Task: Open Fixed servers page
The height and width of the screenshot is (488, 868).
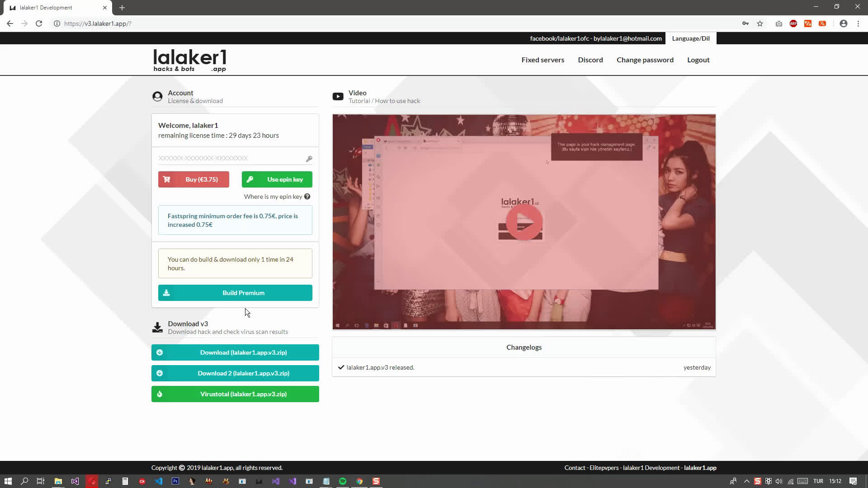Action: pos(542,60)
